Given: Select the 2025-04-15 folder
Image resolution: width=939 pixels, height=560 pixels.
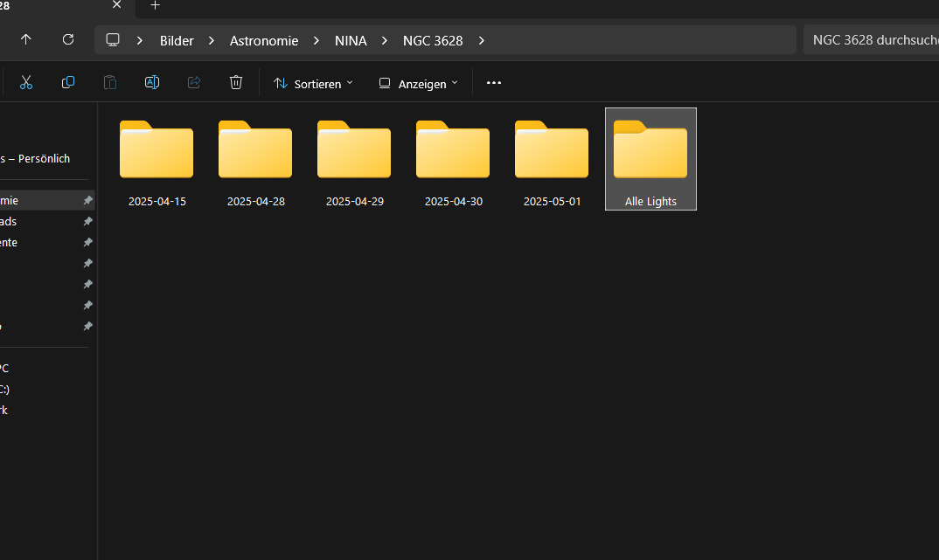Looking at the screenshot, I should [x=156, y=160].
